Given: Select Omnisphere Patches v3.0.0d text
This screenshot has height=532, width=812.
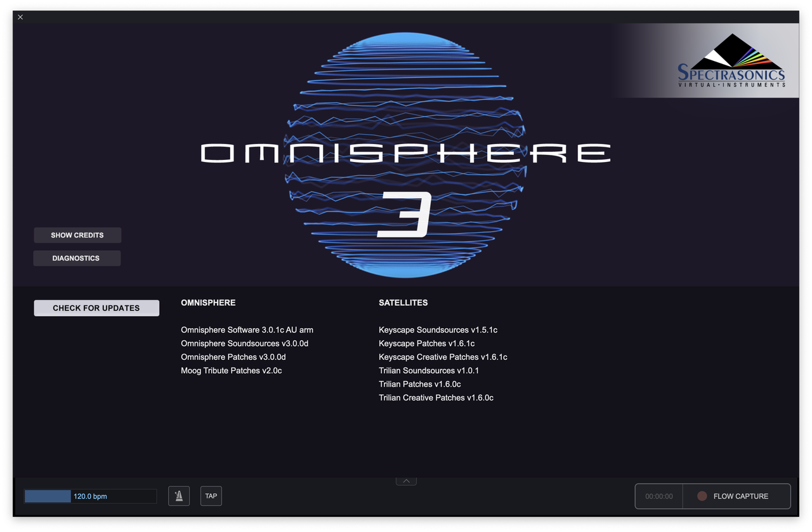Looking at the screenshot, I should tap(233, 357).
